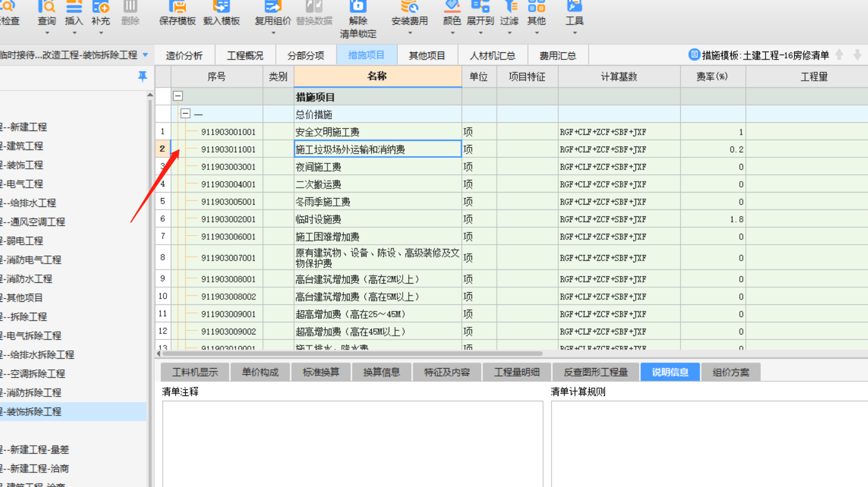This screenshot has height=487, width=868.
Task: Switch to the 造价分析 tab
Action: (x=184, y=55)
